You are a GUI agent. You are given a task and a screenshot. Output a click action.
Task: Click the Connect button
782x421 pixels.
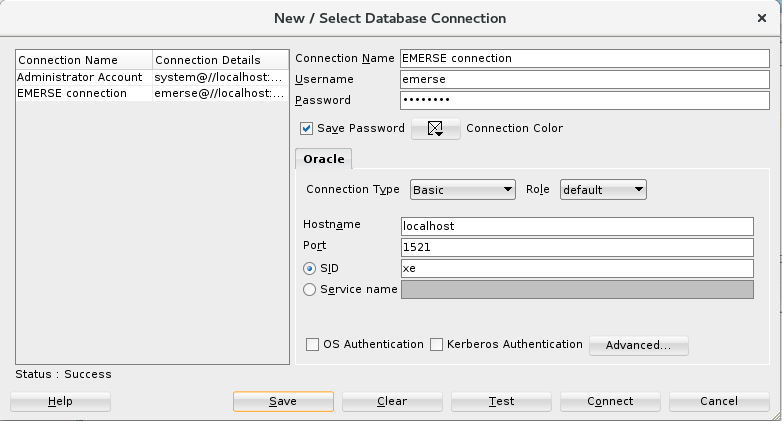click(x=610, y=401)
